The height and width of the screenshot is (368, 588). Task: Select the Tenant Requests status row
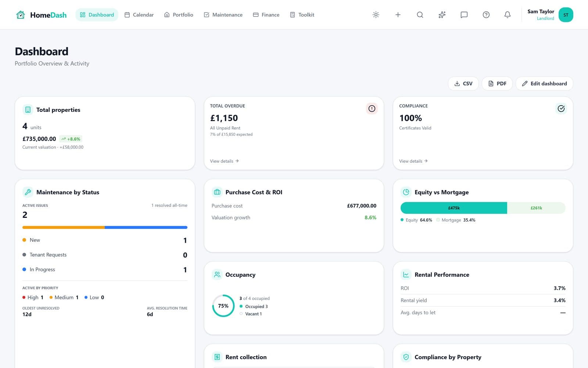pos(105,255)
